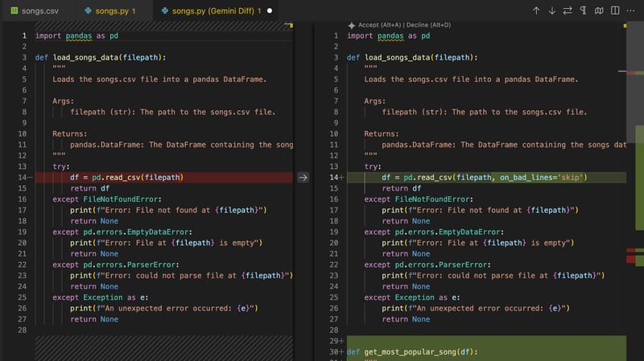
Task: Click 'except FileNotFoundError:' in left pane
Action: pyautogui.click(x=107, y=199)
